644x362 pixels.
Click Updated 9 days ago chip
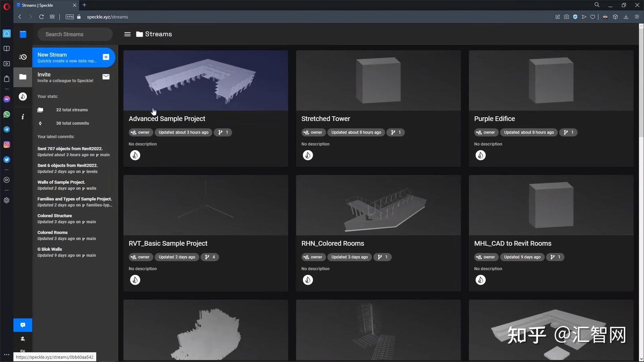coord(522,257)
